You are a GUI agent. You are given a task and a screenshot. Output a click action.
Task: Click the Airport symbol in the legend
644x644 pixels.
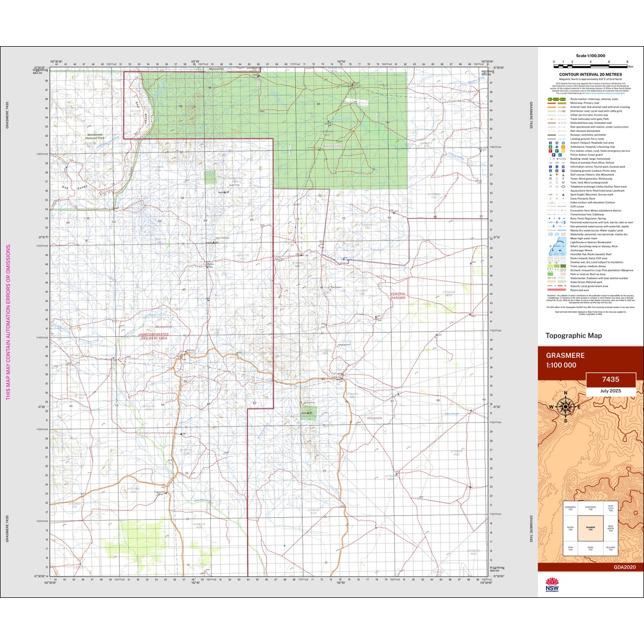(550, 143)
